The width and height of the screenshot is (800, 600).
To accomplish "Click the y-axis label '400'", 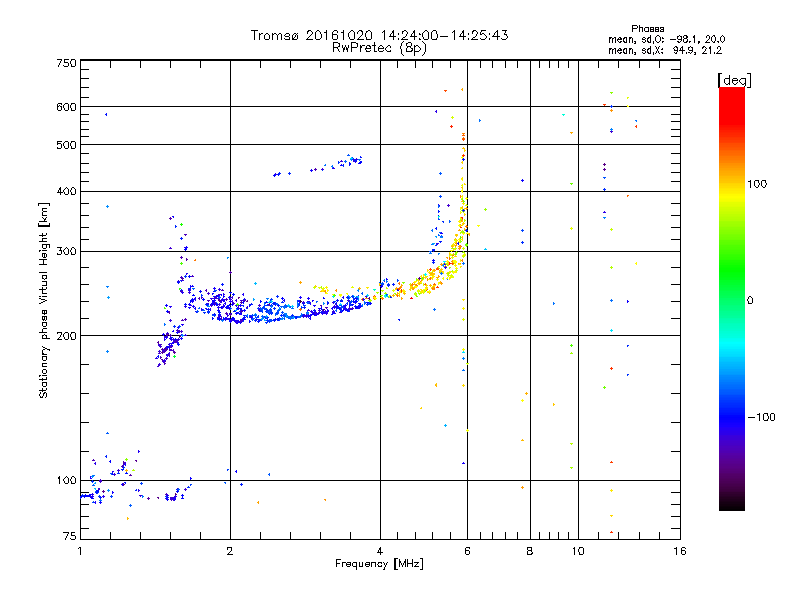I will pos(66,192).
